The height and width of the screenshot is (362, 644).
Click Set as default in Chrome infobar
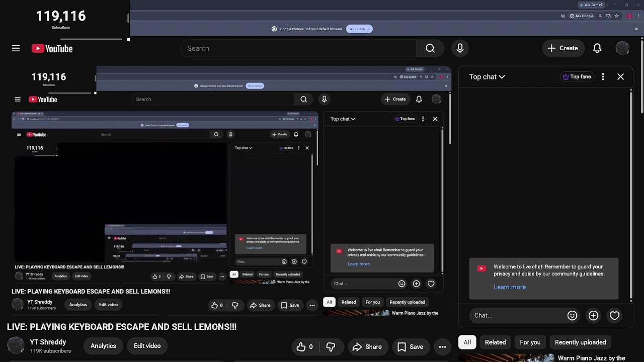[x=359, y=29]
